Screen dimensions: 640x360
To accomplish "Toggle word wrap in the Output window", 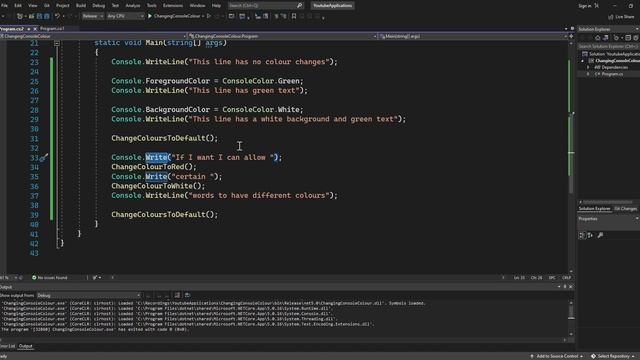I will [188, 295].
